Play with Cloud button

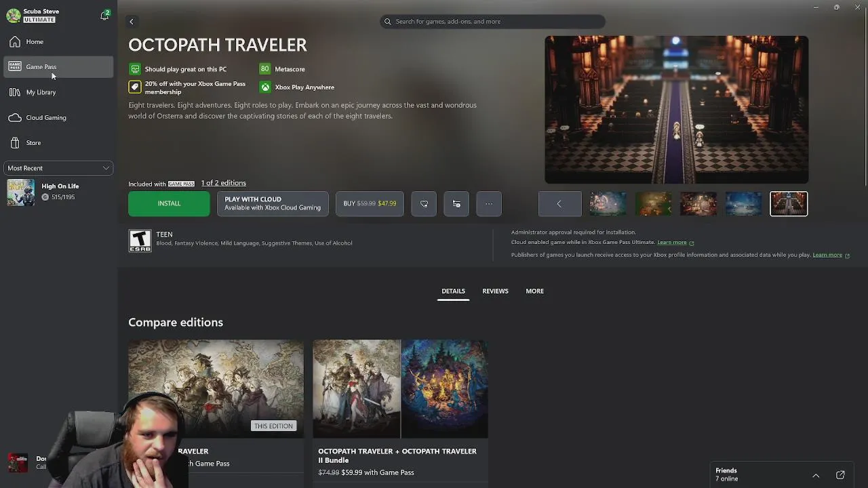[273, 203]
